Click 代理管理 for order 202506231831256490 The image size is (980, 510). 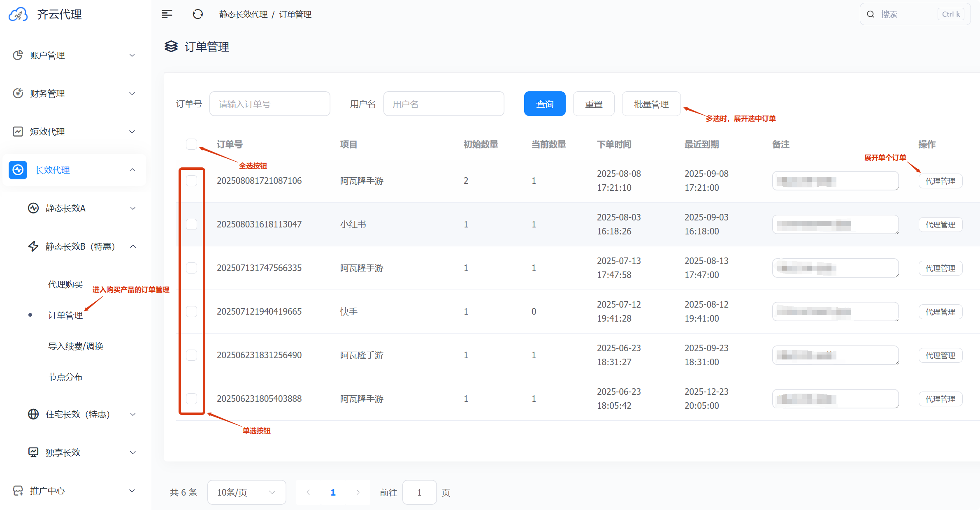pos(941,355)
